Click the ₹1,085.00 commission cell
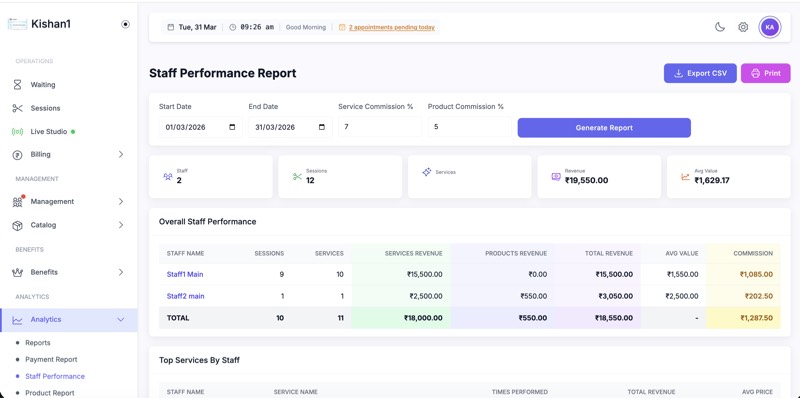This screenshot has height=398, width=800. (x=756, y=275)
